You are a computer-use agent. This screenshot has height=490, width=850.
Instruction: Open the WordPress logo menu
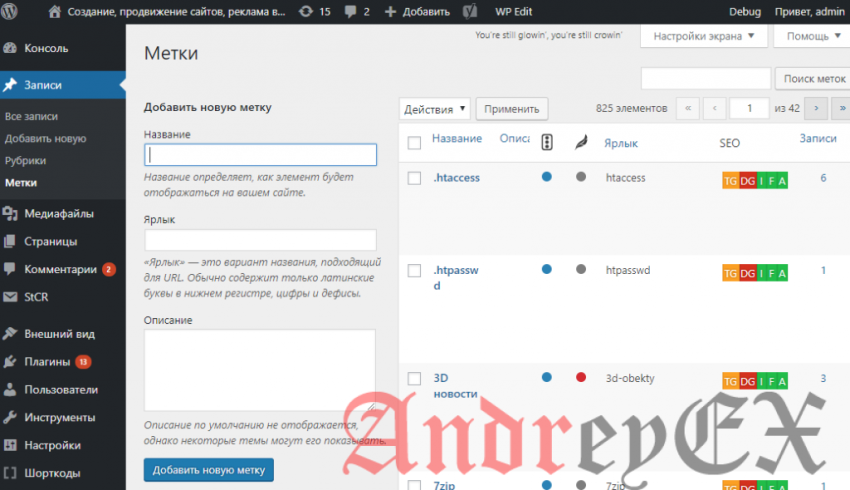pyautogui.click(x=9, y=11)
